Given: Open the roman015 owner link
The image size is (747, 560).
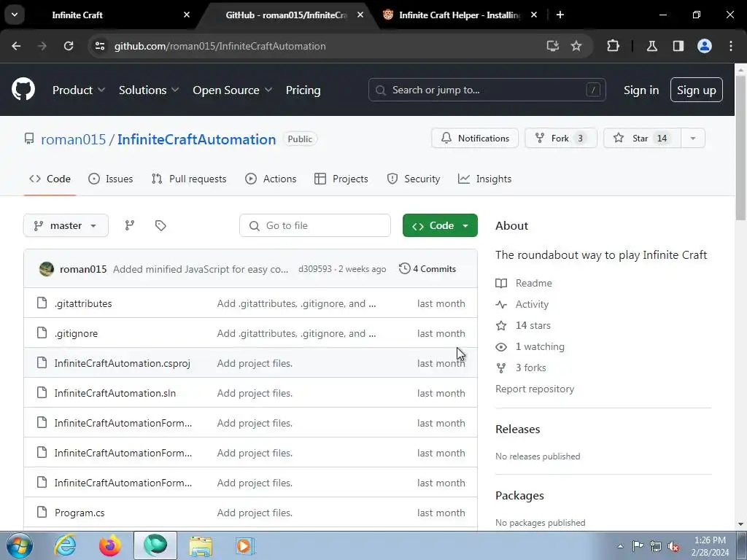Looking at the screenshot, I should (x=74, y=139).
